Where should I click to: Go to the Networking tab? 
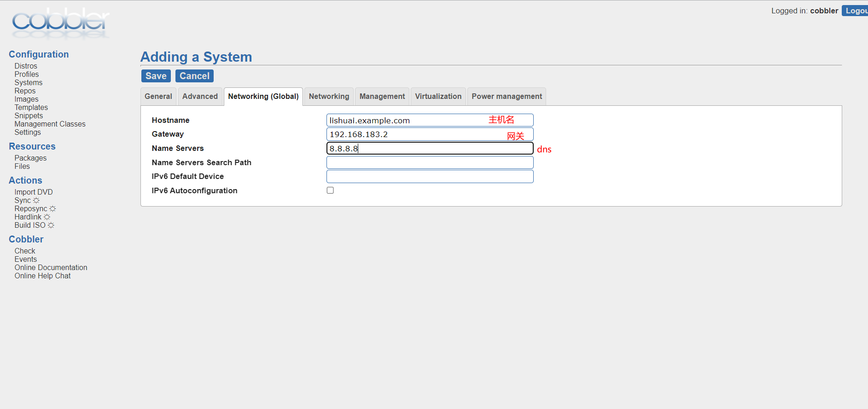(x=329, y=97)
